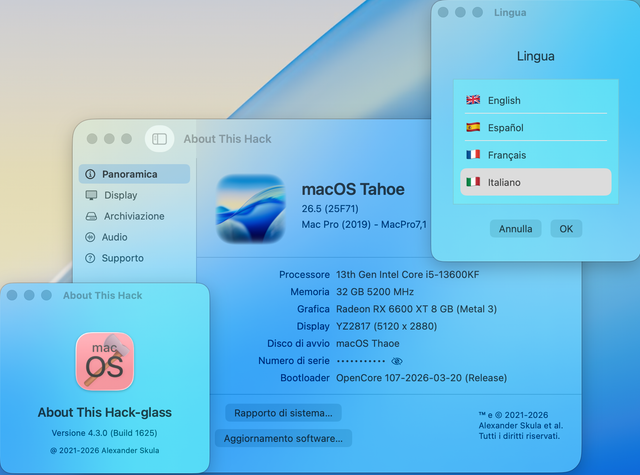Reveal serial number with the eye icon

397,361
